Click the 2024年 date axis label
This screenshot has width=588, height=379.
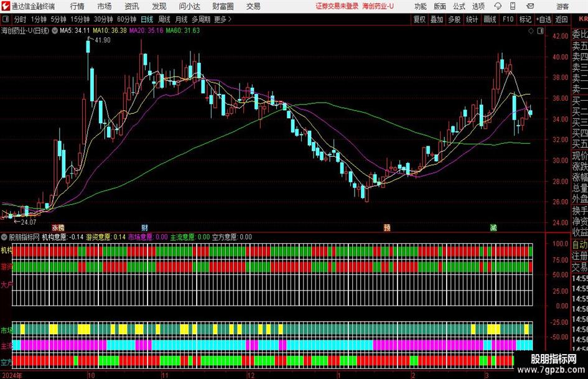[12, 375]
